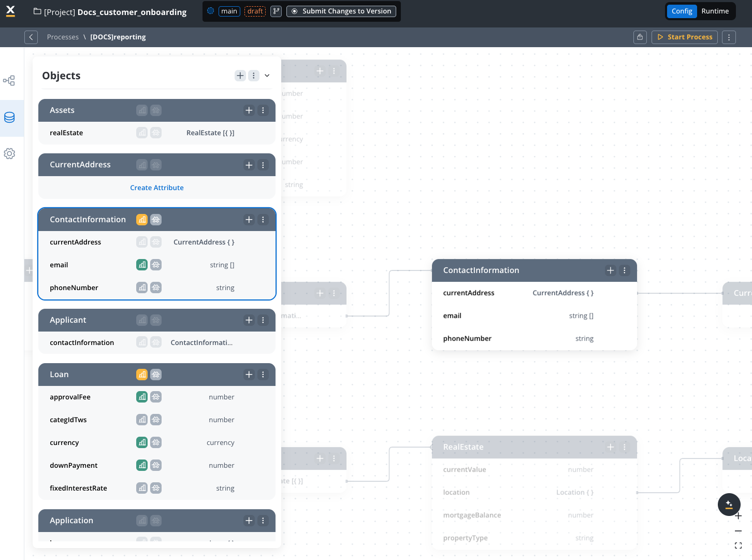Open Assets object options menu

click(263, 110)
